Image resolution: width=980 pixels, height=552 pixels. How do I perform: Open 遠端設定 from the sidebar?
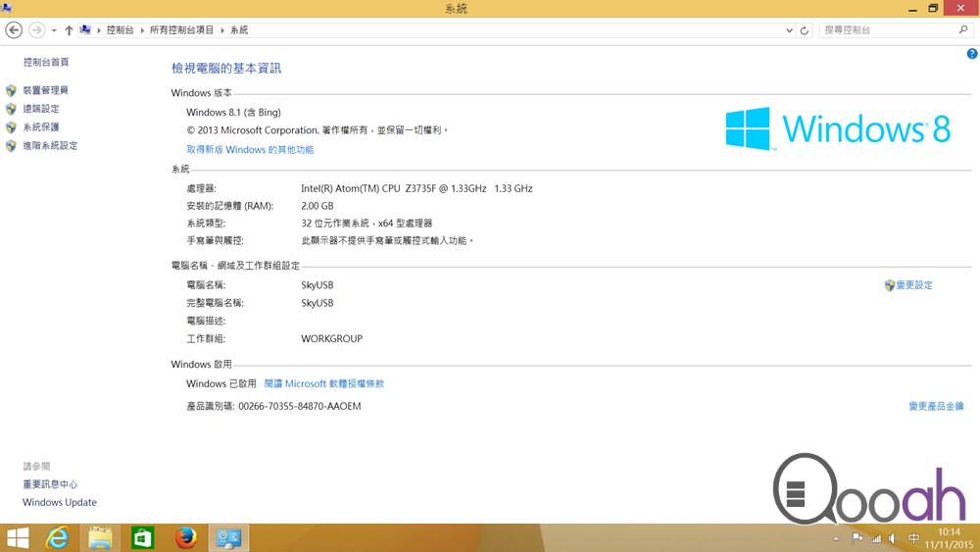(41, 108)
